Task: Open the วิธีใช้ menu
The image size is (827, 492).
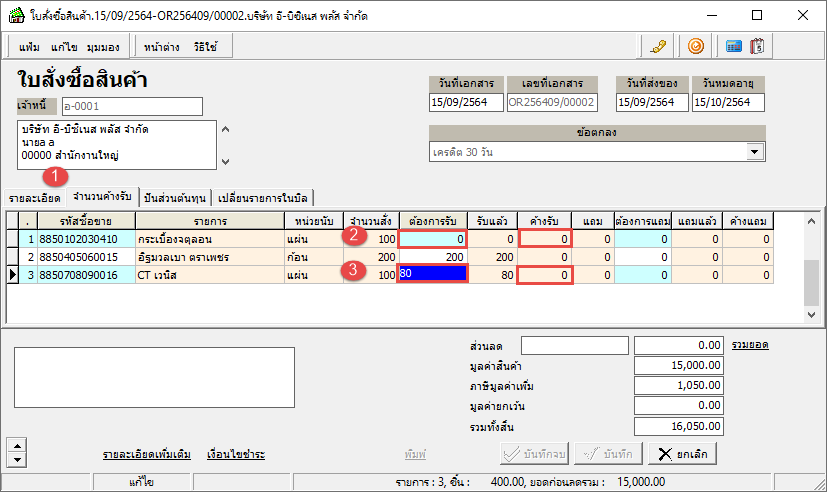Action: pyautogui.click(x=205, y=47)
